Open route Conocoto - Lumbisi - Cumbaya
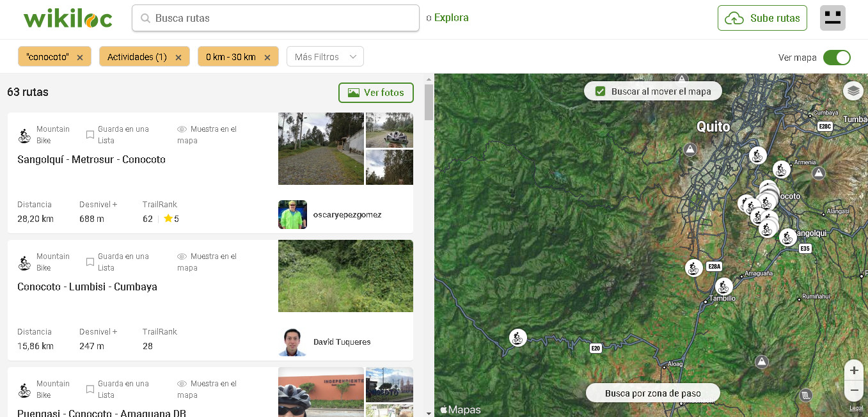This screenshot has width=868, height=417. coord(87,287)
